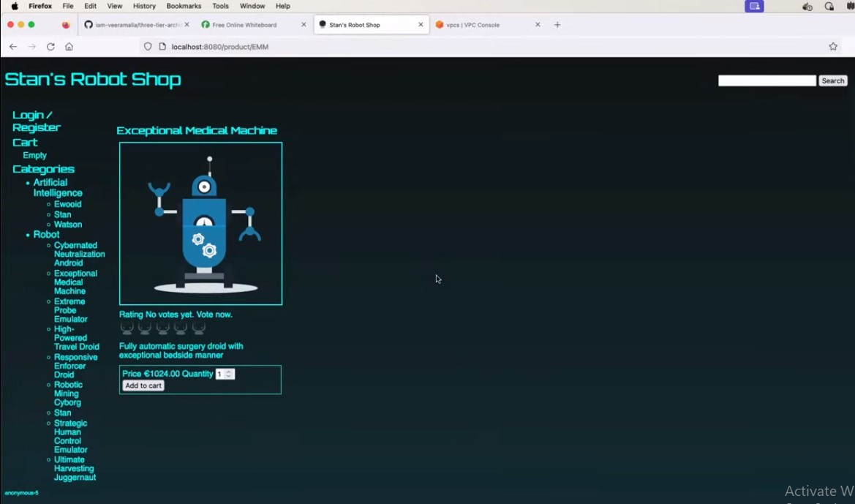Click the Add to cart button
The image size is (855, 504).
[143, 385]
